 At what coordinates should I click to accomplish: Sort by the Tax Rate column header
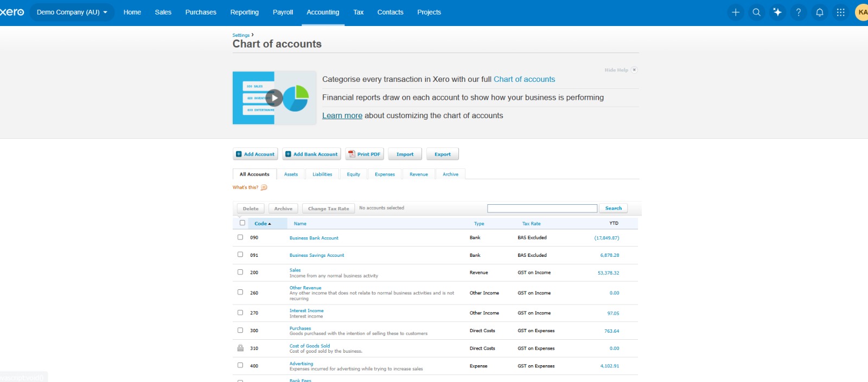pyautogui.click(x=531, y=224)
